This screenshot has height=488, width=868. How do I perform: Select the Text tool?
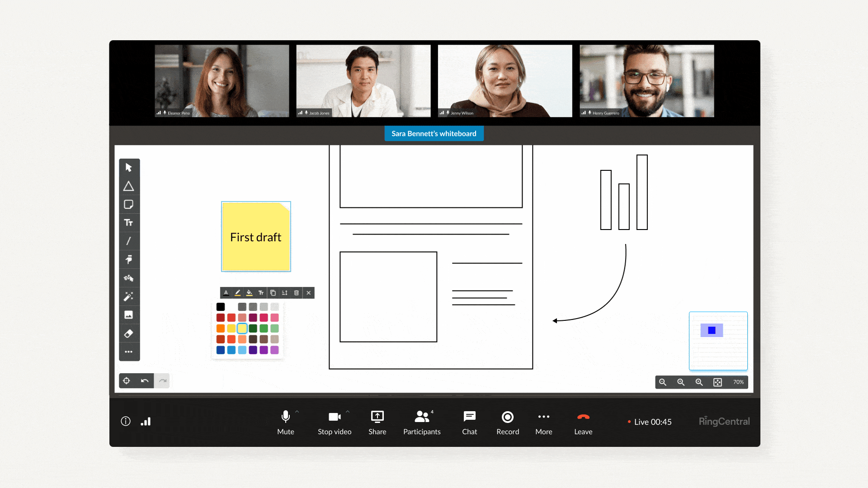click(128, 223)
